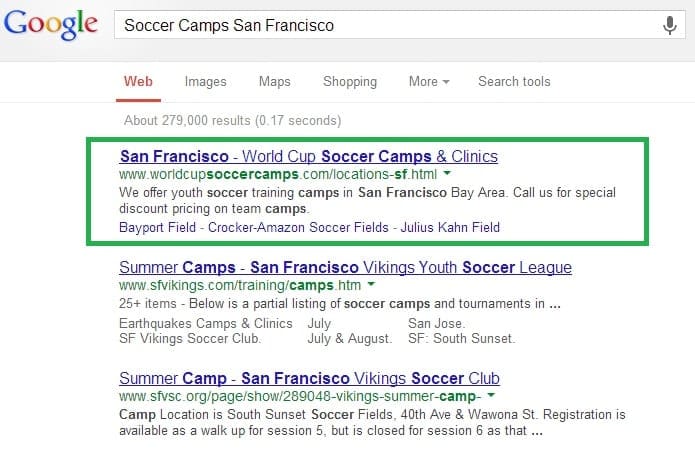This screenshot has width=695, height=468.
Task: Expand arrow next to sfvikings.com URL
Action: [371, 284]
